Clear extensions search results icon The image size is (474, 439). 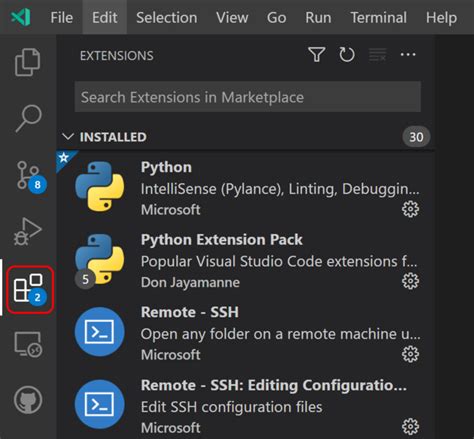point(377,55)
